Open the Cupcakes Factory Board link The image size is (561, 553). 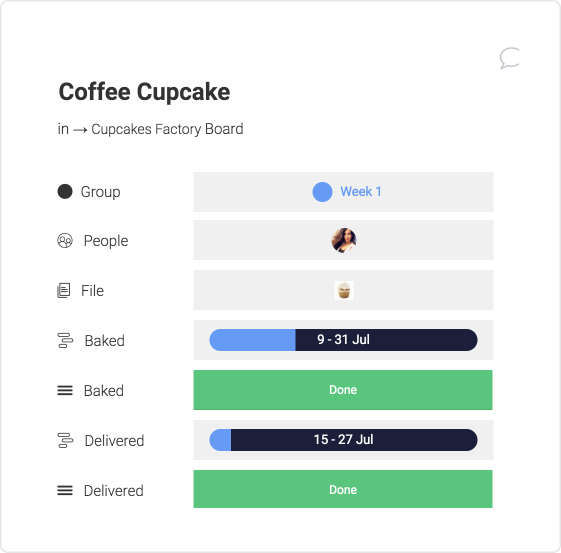(x=167, y=129)
